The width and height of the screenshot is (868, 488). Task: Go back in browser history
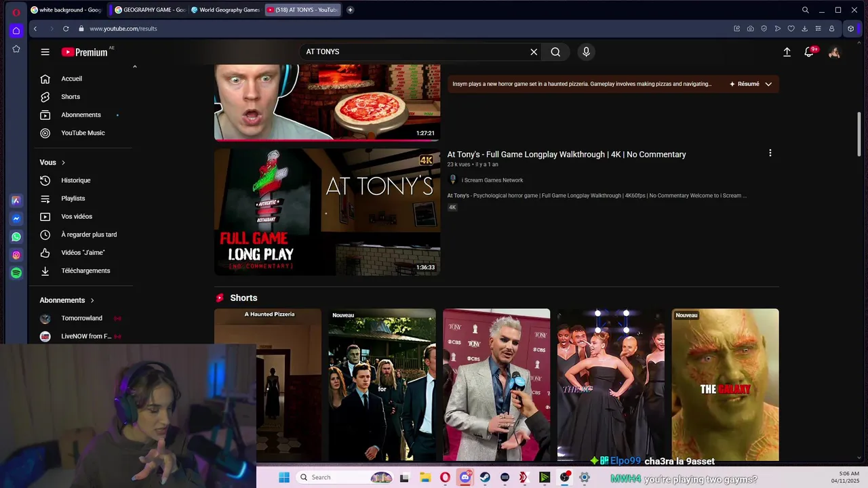tap(35, 28)
